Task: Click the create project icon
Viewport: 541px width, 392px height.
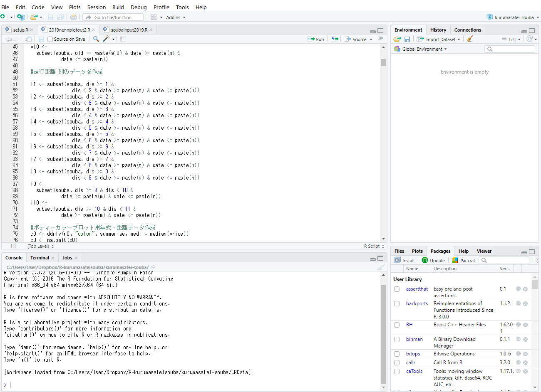Action: 21,17
